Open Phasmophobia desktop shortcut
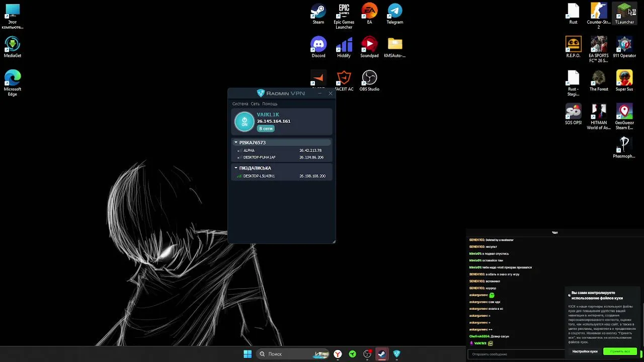 pos(624,148)
